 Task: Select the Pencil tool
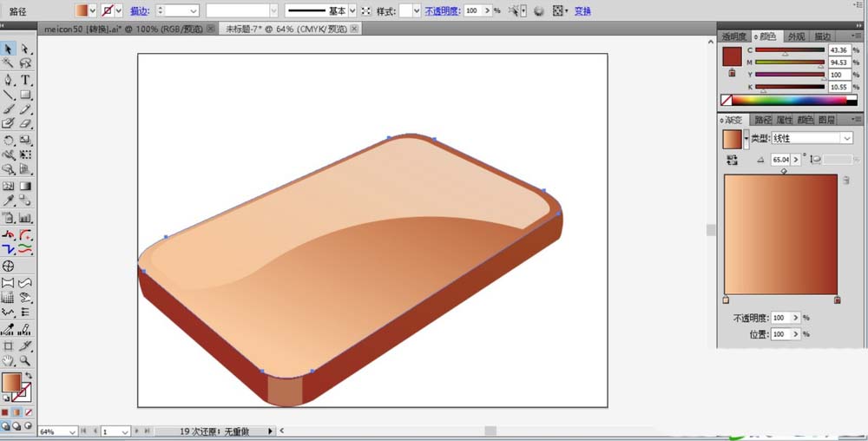pyautogui.click(x=25, y=109)
